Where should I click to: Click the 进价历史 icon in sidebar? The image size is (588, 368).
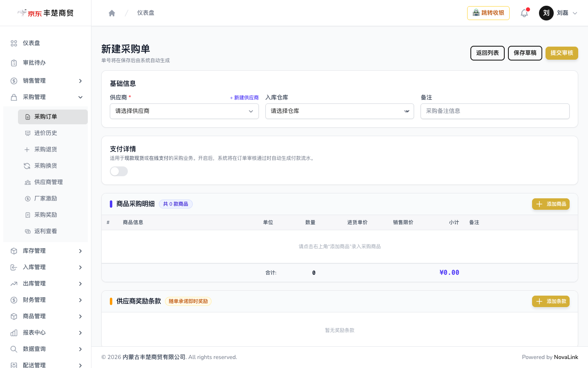click(x=28, y=133)
